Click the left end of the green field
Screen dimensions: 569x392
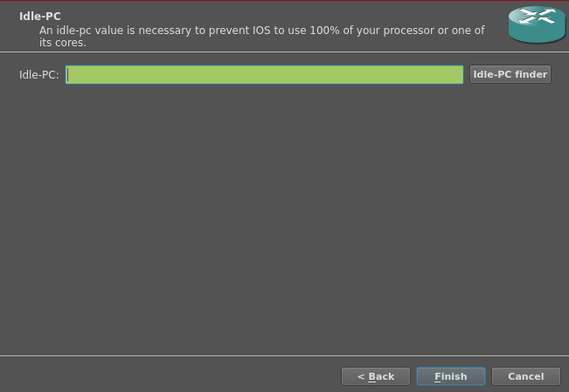point(73,75)
